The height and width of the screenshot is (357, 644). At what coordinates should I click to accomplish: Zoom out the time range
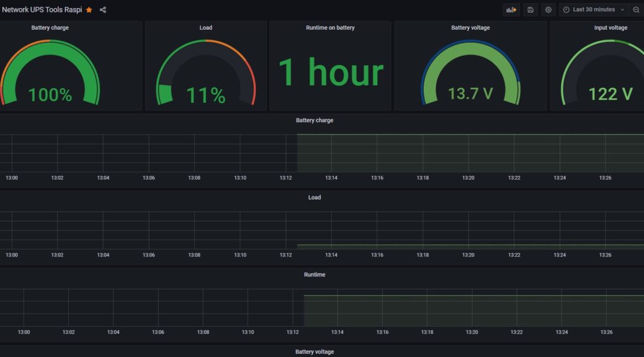[x=636, y=10]
